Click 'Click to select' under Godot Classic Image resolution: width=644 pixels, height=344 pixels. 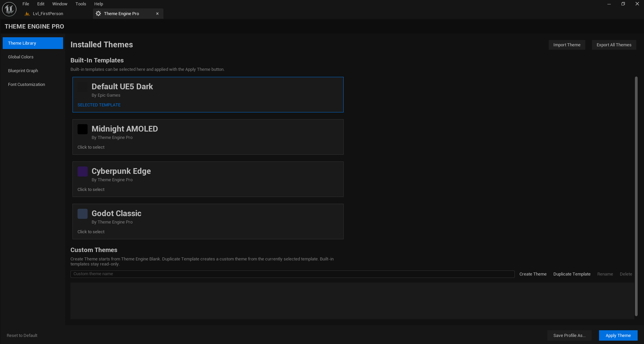click(91, 232)
